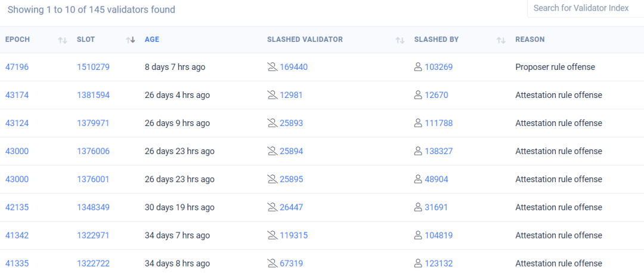Open epoch 42135 link
The image size is (644, 273).
[17, 207]
